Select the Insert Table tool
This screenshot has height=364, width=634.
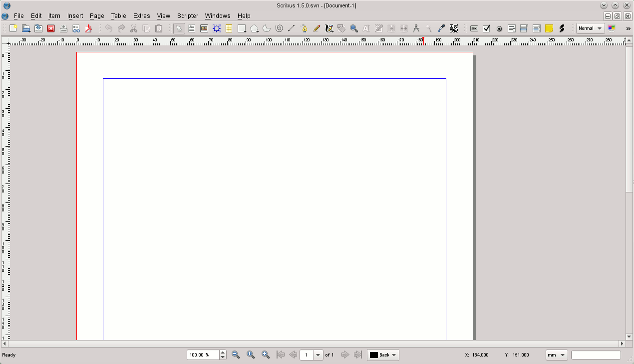click(x=229, y=28)
